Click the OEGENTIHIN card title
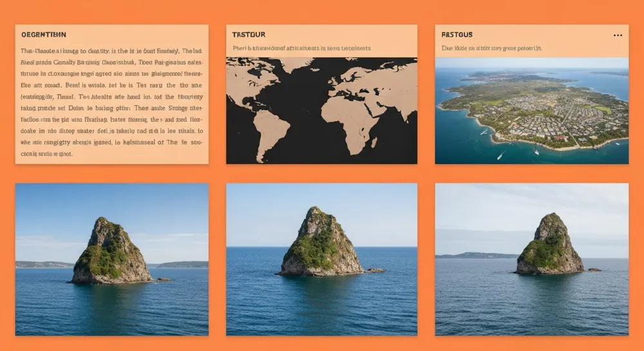Screen dimensions: 644x351 pos(44,34)
